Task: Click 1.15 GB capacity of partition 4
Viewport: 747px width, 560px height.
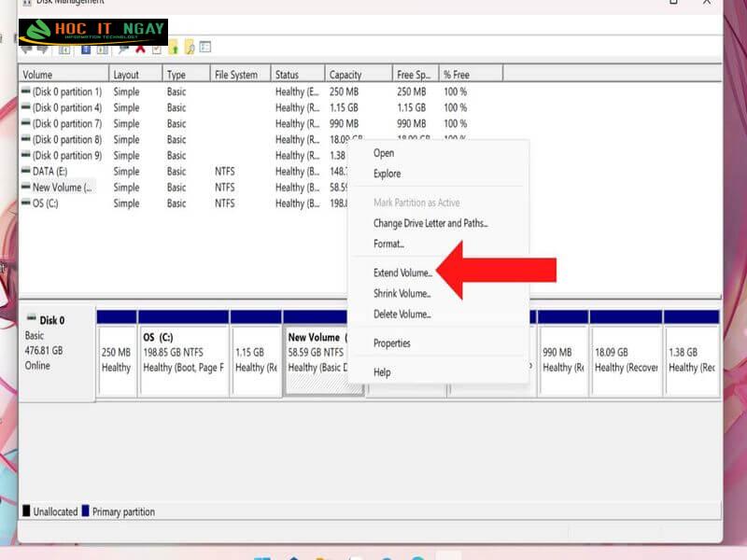Action: (344, 107)
